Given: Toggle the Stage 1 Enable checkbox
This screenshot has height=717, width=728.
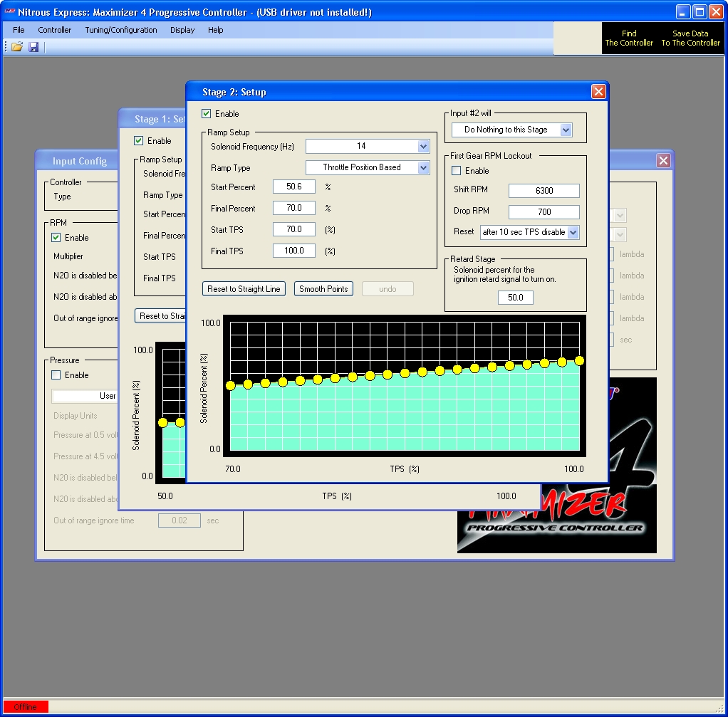Looking at the screenshot, I should 138,140.
